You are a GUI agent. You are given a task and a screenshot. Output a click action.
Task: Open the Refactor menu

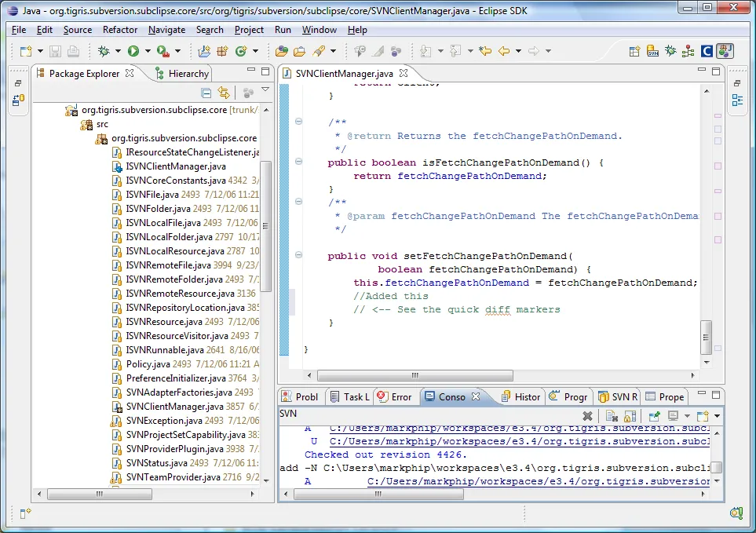[x=120, y=30]
